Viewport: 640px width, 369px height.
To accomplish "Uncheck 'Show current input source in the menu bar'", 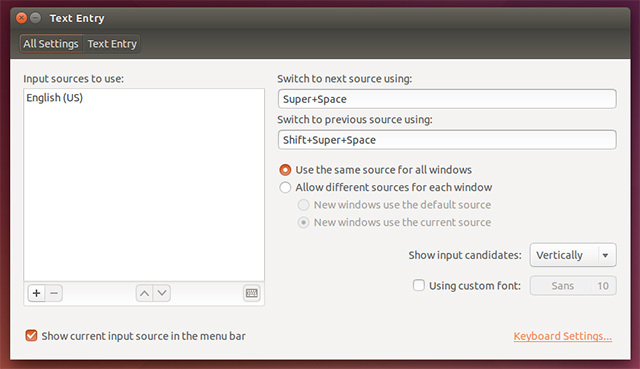I will [31, 336].
